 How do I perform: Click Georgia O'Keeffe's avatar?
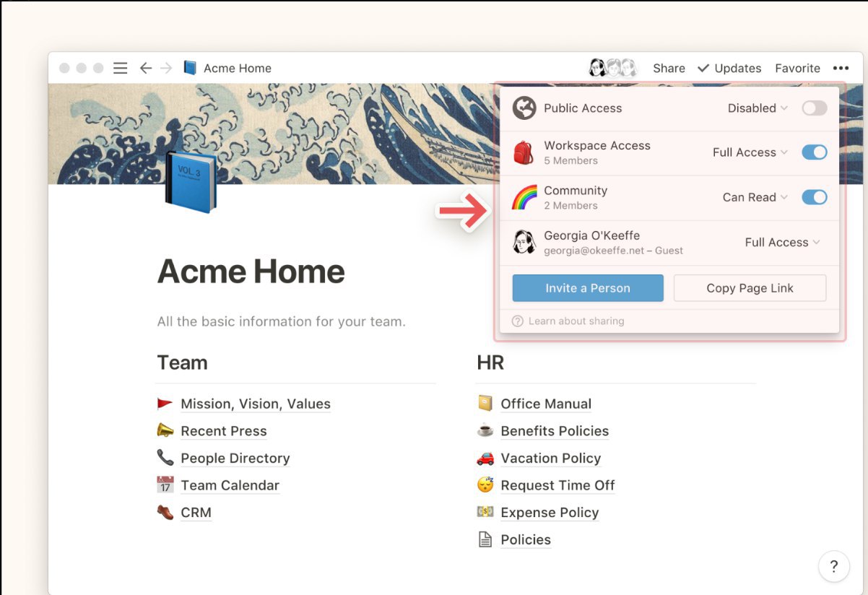pos(524,242)
